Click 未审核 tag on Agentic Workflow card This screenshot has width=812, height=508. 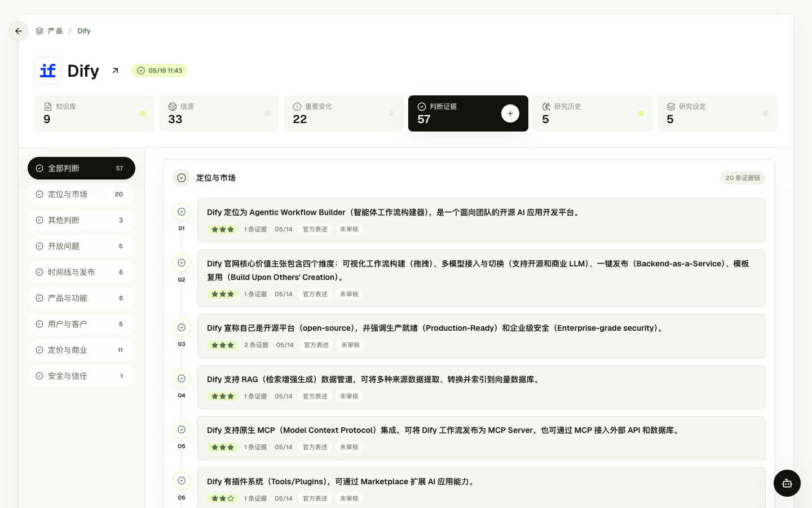349,230
